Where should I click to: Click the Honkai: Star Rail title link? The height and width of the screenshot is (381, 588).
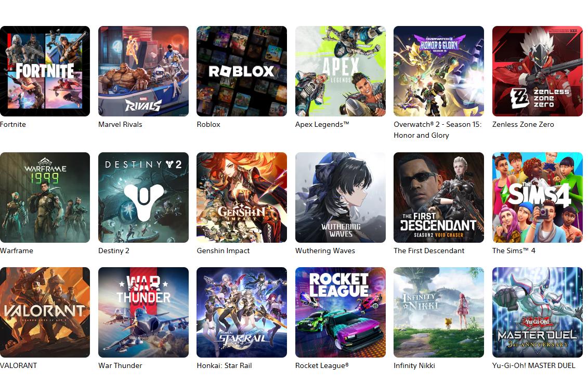pyautogui.click(x=224, y=365)
